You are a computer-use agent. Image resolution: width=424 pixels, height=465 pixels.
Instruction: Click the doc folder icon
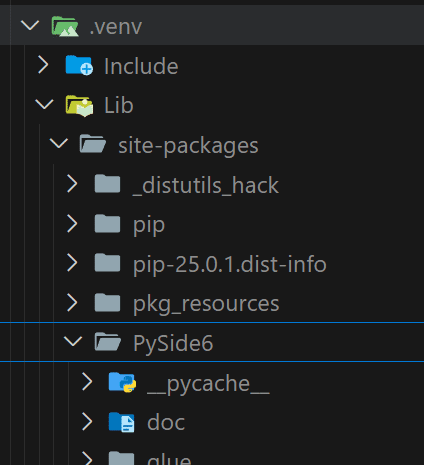(x=122, y=422)
